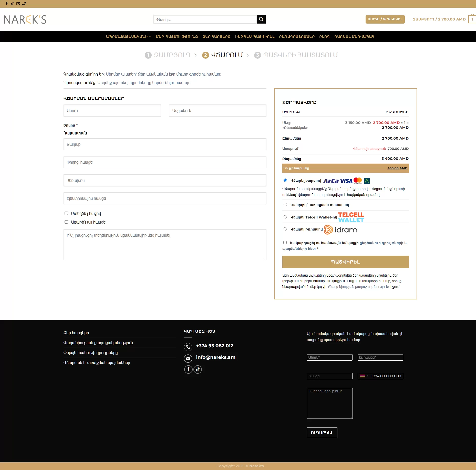Open the footer TikTok circle icon
The height and width of the screenshot is (470, 476).
[x=198, y=369]
